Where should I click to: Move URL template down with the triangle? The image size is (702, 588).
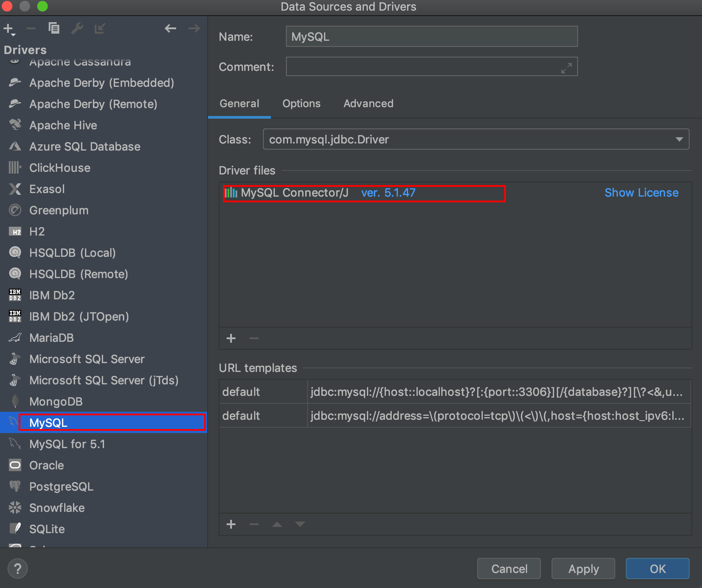[300, 524]
